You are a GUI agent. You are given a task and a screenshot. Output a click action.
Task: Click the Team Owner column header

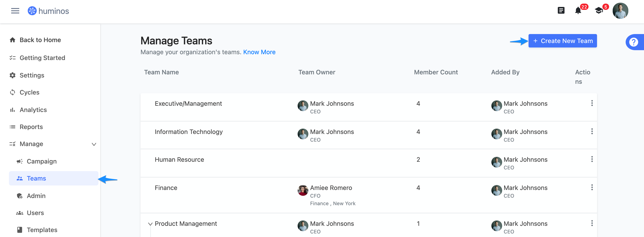[x=316, y=72]
